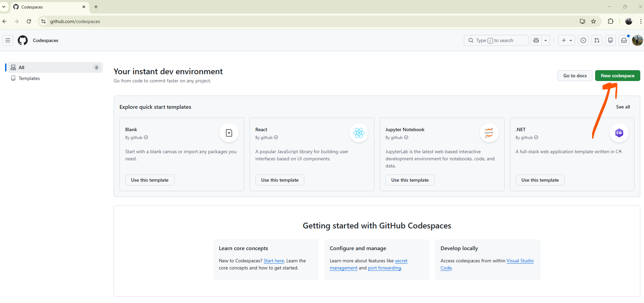Open the browser extensions puzzle icon

click(x=610, y=21)
